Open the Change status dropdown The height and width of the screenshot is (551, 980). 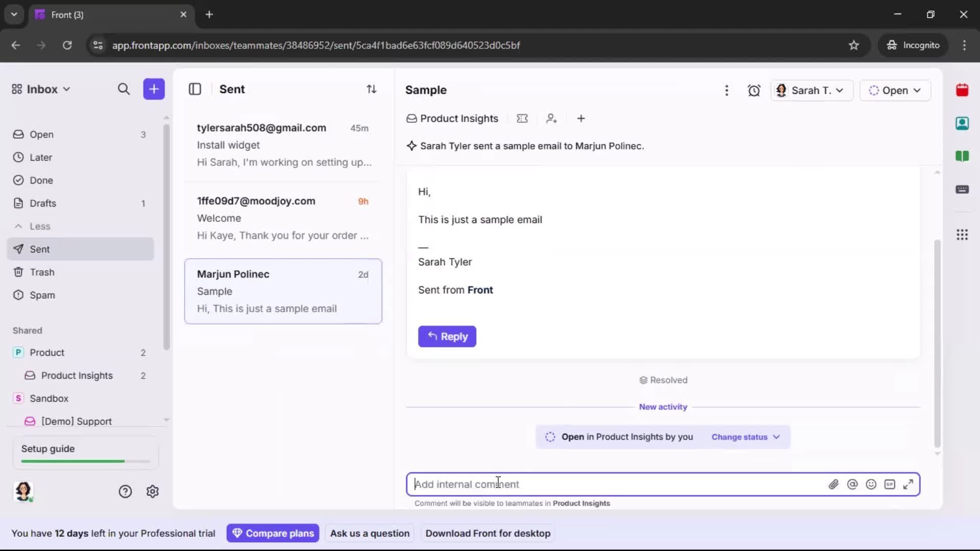click(745, 437)
